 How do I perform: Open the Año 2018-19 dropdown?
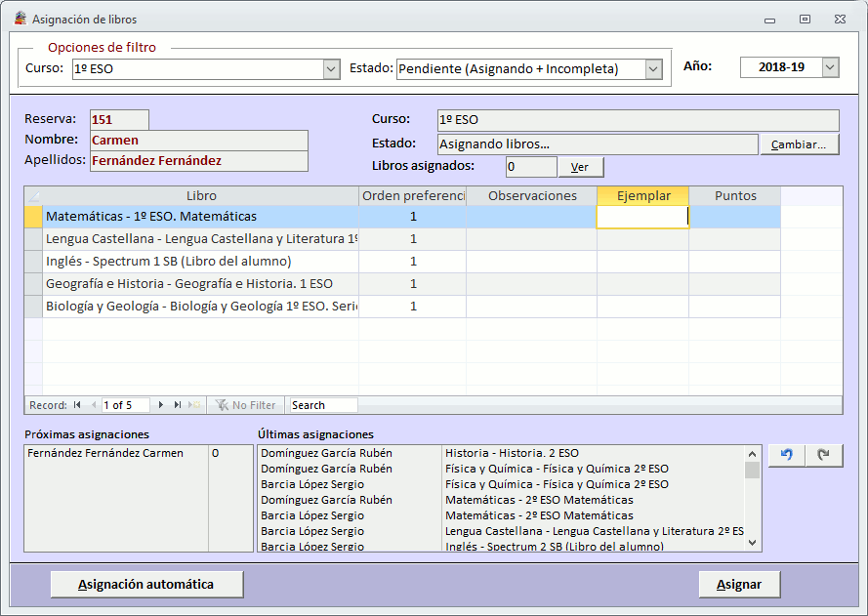pyautogui.click(x=830, y=67)
